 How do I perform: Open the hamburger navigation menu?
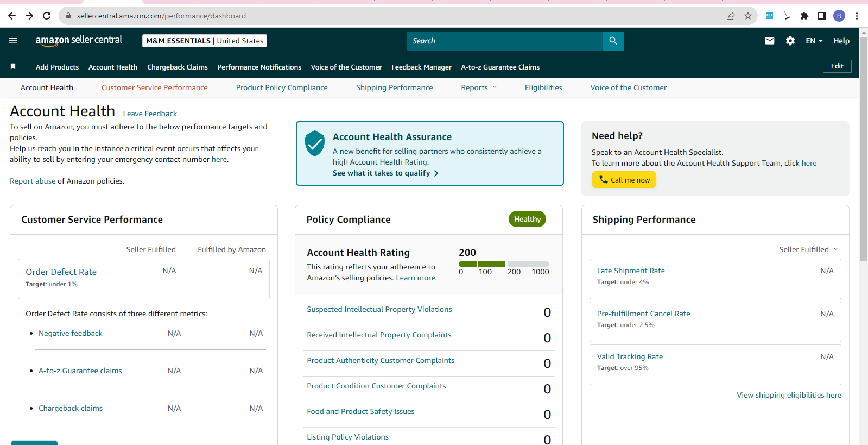[x=13, y=41]
